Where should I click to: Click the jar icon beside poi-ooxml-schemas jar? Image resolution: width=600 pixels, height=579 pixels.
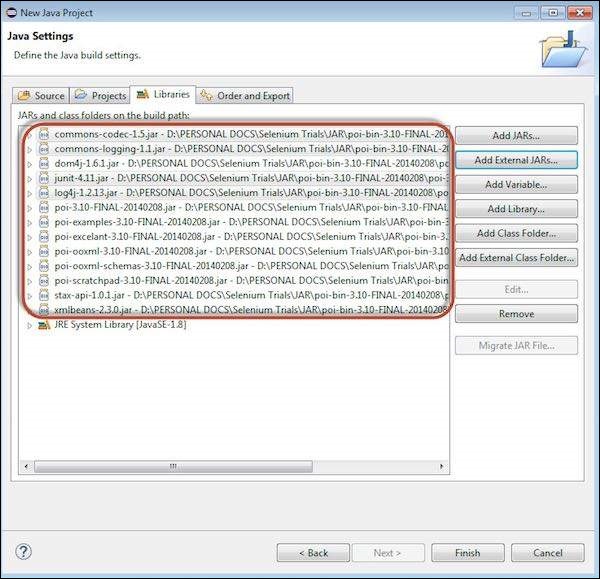pos(44,266)
